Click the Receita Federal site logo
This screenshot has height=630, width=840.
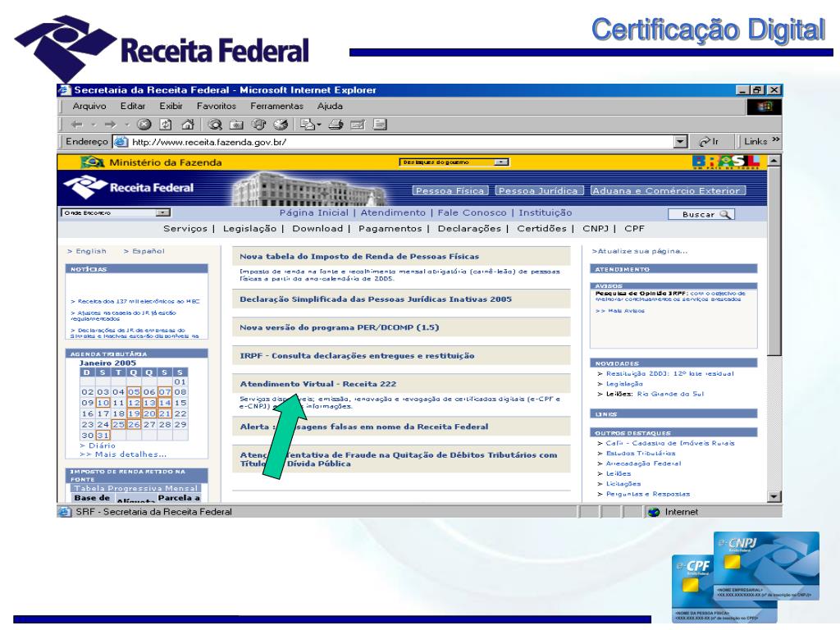pyautogui.click(x=129, y=188)
